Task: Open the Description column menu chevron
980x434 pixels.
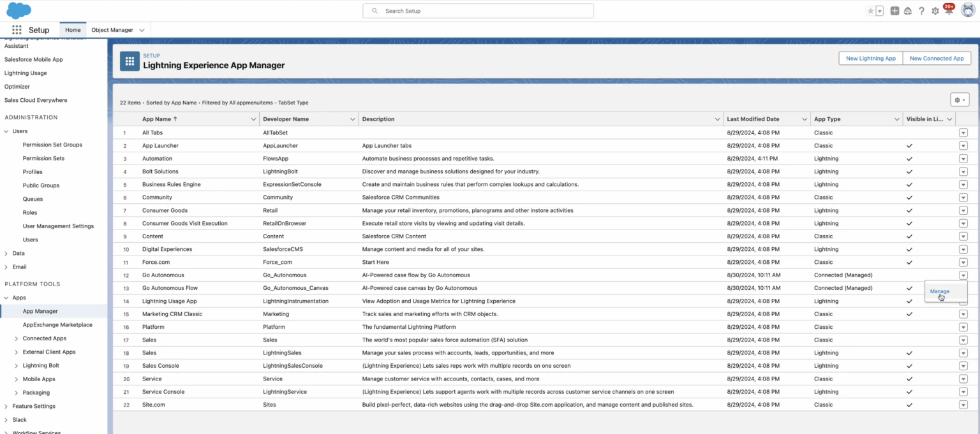Action: click(x=717, y=119)
